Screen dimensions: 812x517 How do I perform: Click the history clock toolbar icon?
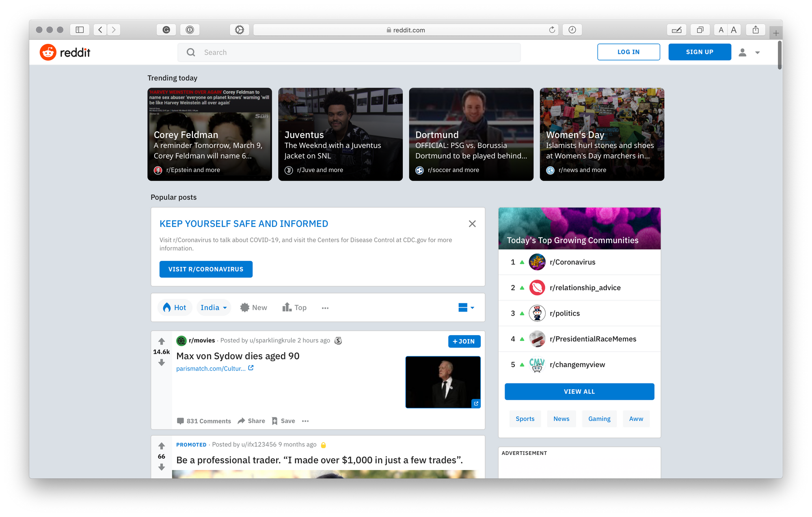(x=572, y=30)
